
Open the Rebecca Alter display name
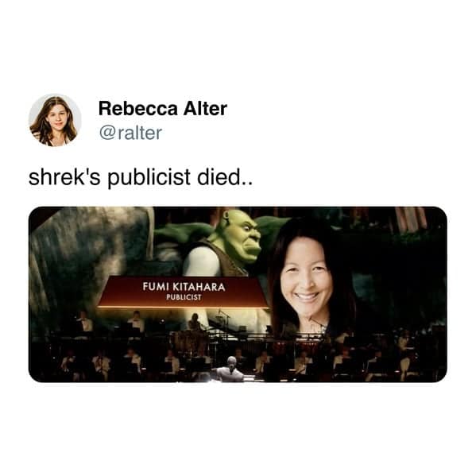163,108
